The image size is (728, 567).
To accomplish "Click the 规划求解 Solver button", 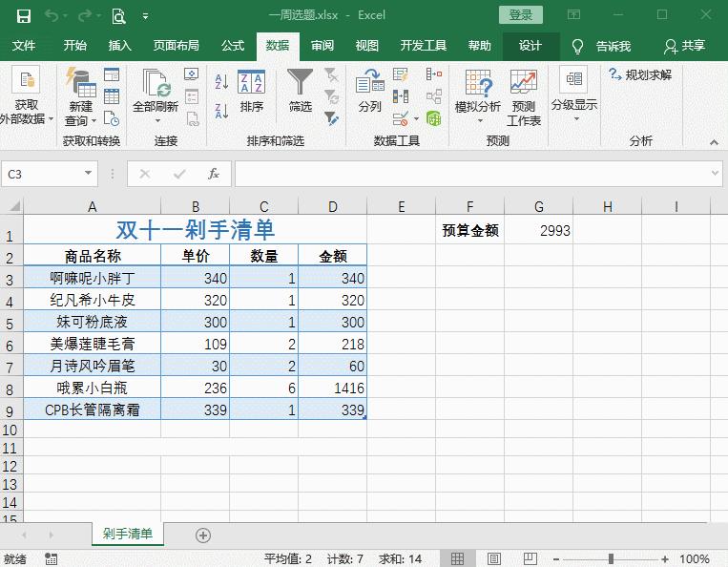I will coord(641,74).
